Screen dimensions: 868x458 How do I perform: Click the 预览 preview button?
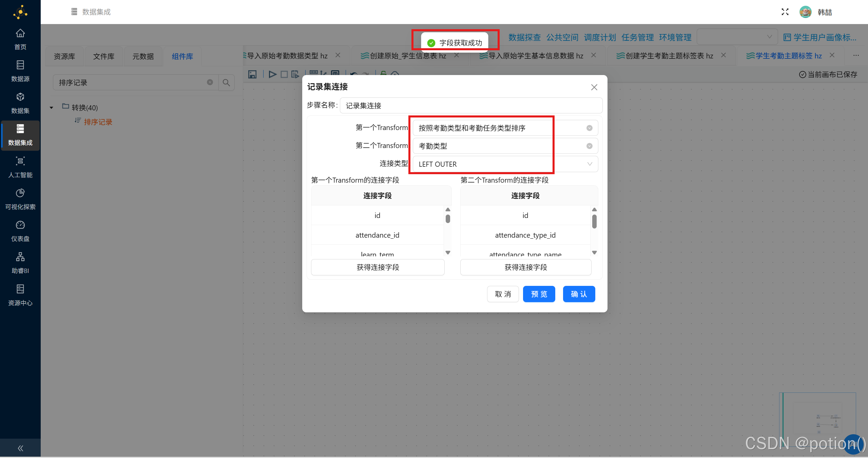coord(539,294)
